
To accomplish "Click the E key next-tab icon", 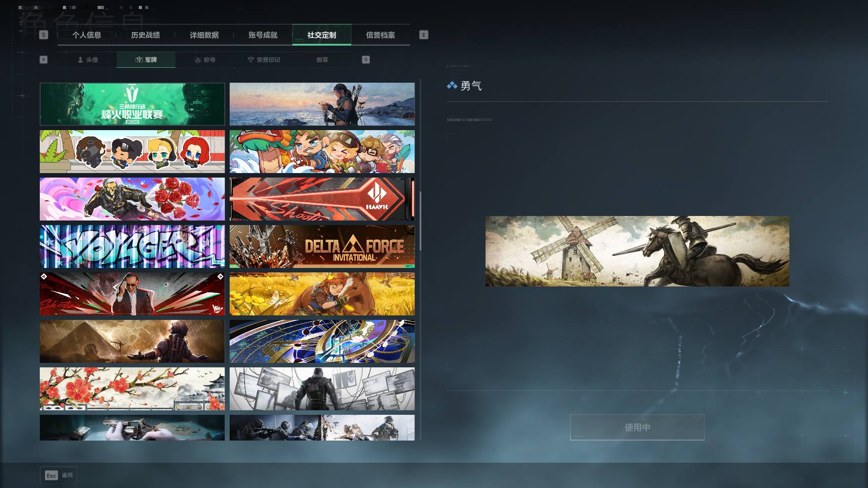I will 424,35.
